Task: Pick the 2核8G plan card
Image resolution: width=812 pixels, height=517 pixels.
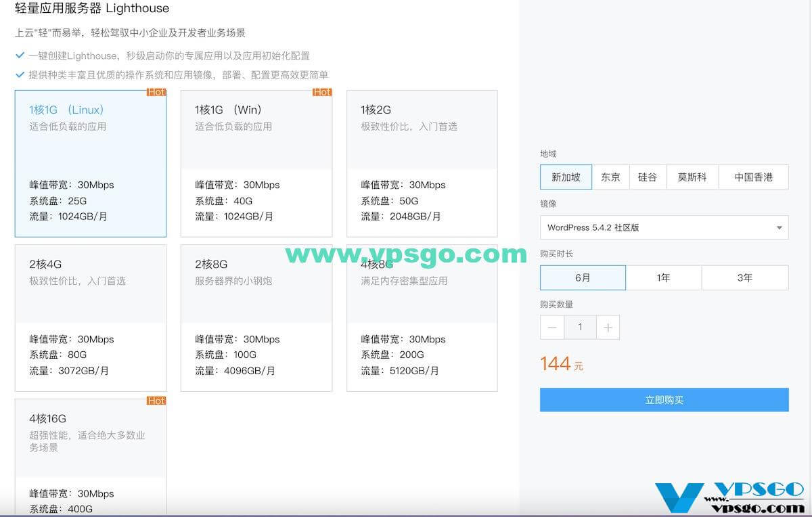Action: [256, 318]
